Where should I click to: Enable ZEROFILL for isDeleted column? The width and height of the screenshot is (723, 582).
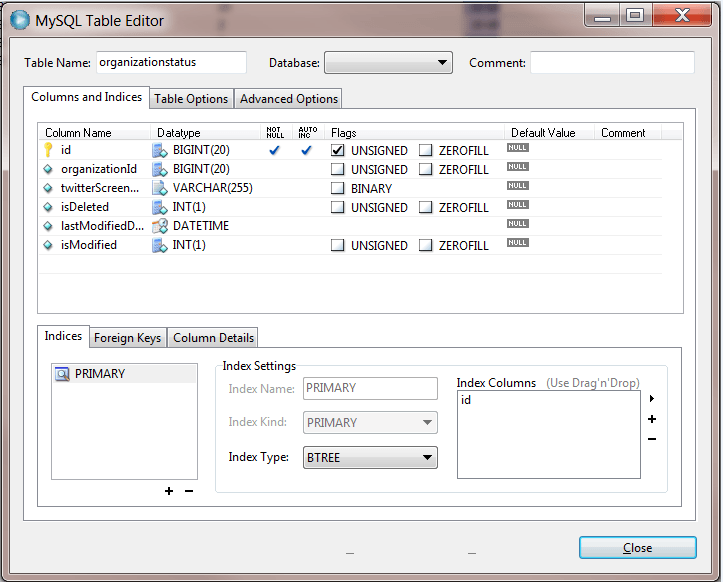(426, 208)
